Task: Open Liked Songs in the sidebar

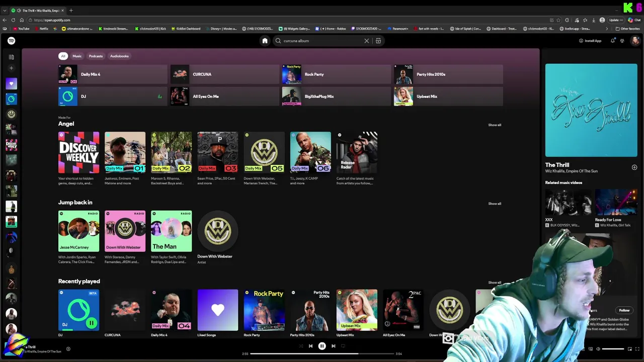Action: point(11,83)
